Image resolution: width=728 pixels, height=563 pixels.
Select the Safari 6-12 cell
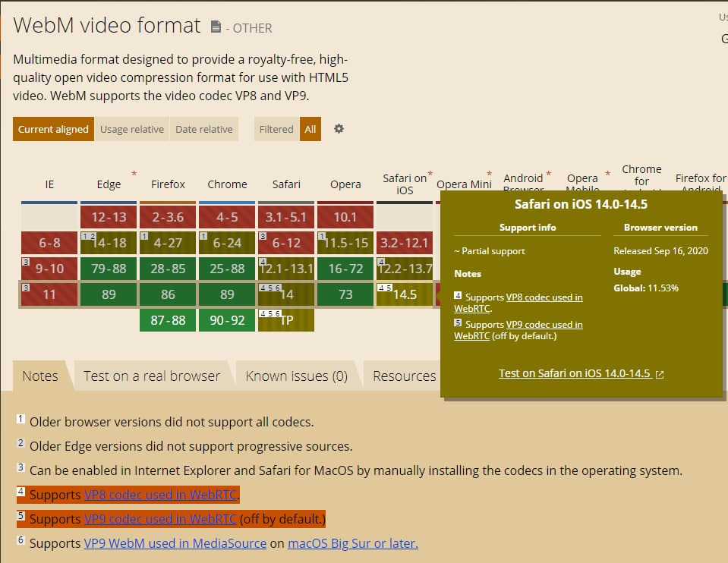tap(286, 243)
